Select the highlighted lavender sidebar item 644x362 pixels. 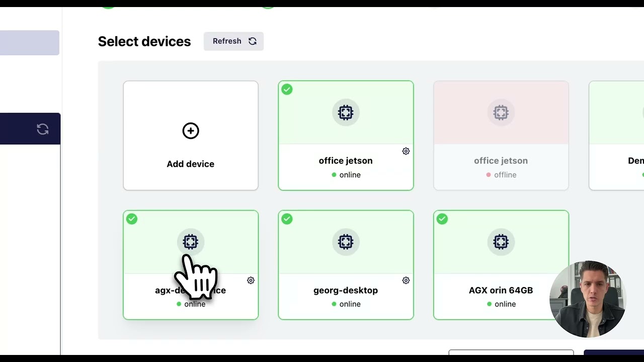coord(30,43)
